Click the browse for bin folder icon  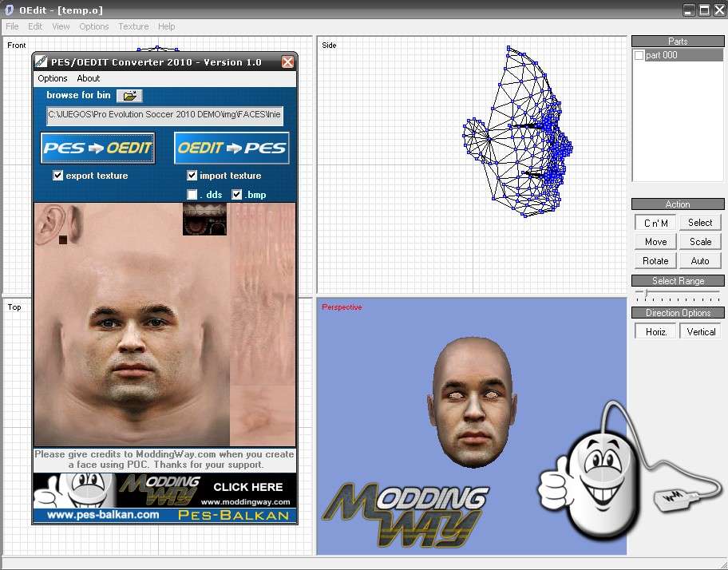pos(129,96)
